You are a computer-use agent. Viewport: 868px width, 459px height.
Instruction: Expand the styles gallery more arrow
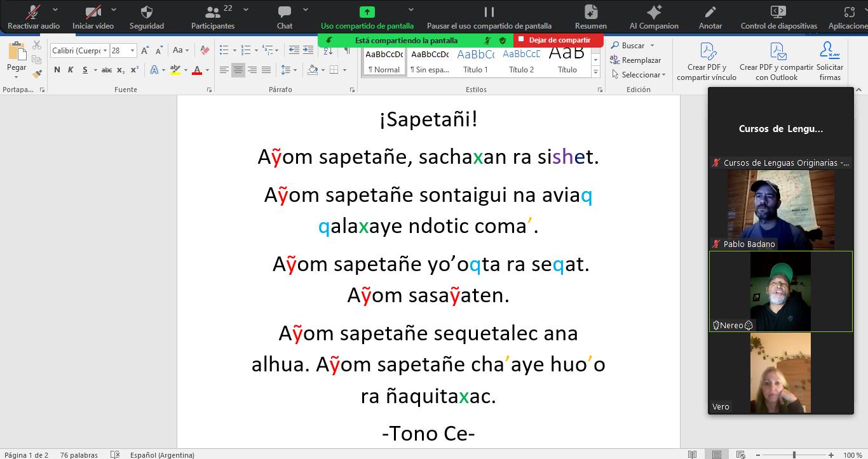tap(595, 72)
